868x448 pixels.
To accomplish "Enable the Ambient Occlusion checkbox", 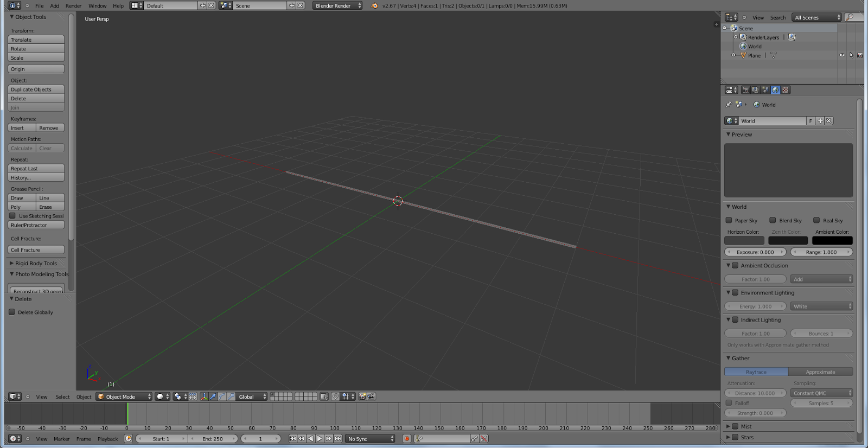I will pos(735,265).
